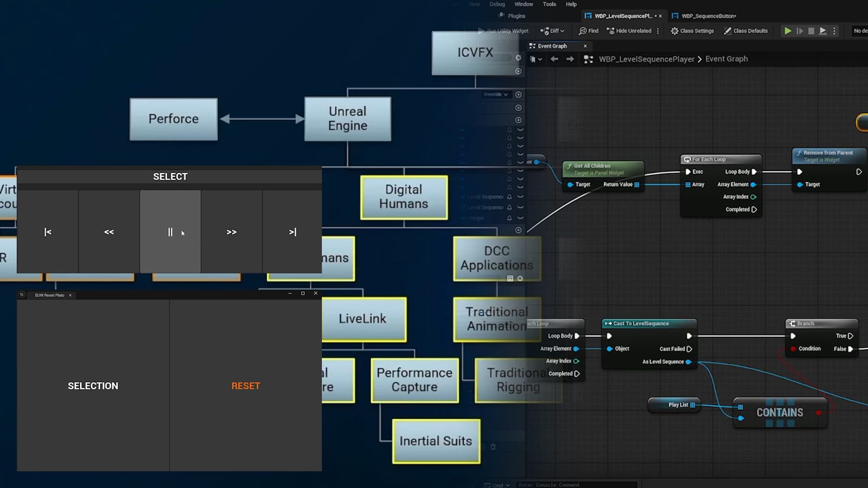Open Class Settings in the toolbar
This screenshot has width=868, height=488.
tap(692, 31)
